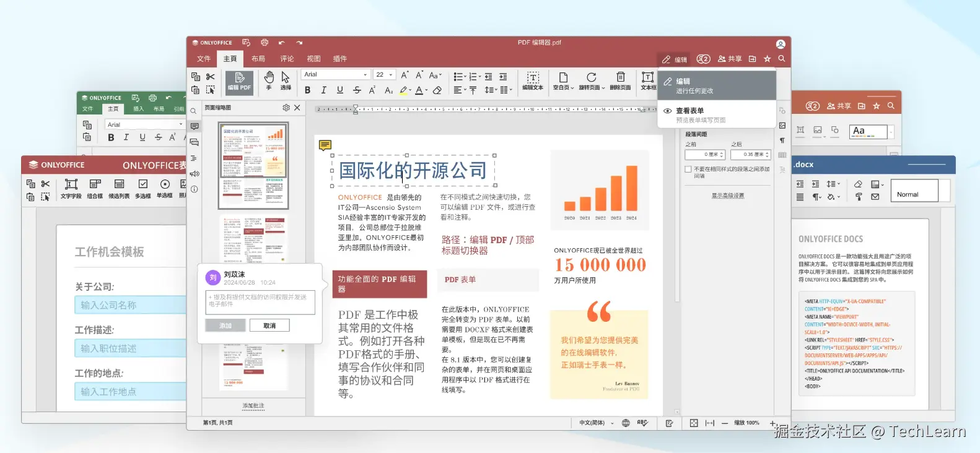Toggle 'don't add spacing between same style paragraphs' checkbox
The height and width of the screenshot is (453, 980).
point(688,169)
